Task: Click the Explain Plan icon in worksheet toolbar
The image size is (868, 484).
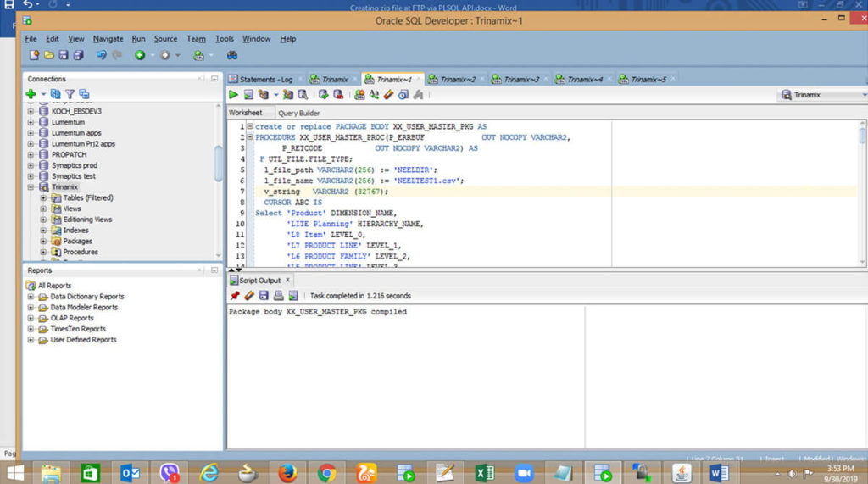Action: (x=264, y=95)
